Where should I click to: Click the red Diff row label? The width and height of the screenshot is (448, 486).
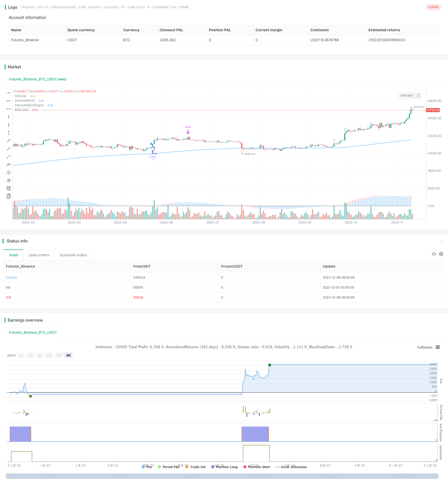coord(8,297)
